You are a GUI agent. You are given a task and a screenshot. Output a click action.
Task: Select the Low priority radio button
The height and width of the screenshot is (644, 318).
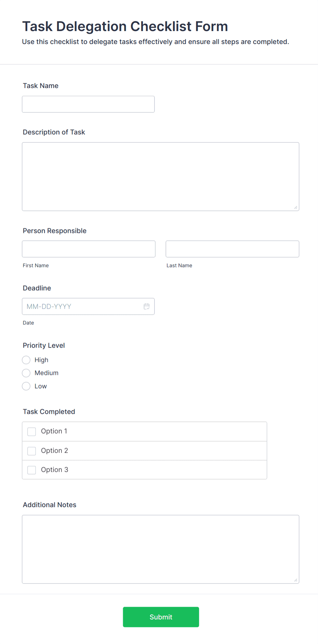pyautogui.click(x=26, y=386)
